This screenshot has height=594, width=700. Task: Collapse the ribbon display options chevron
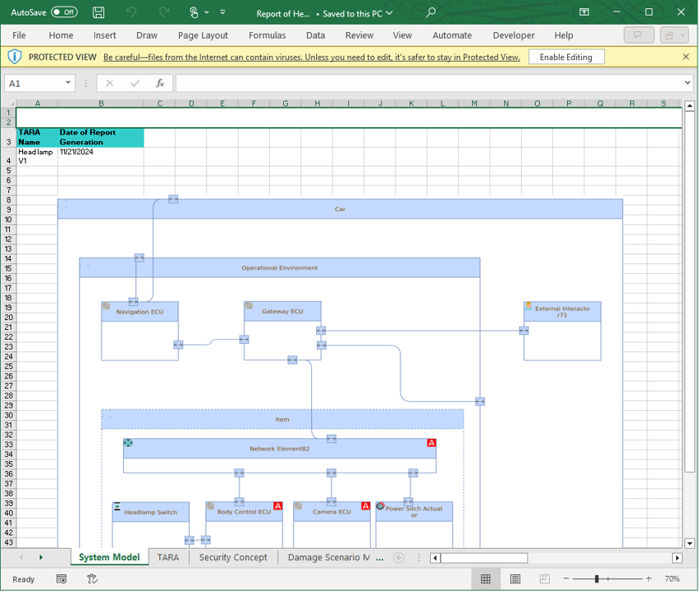tap(221, 12)
